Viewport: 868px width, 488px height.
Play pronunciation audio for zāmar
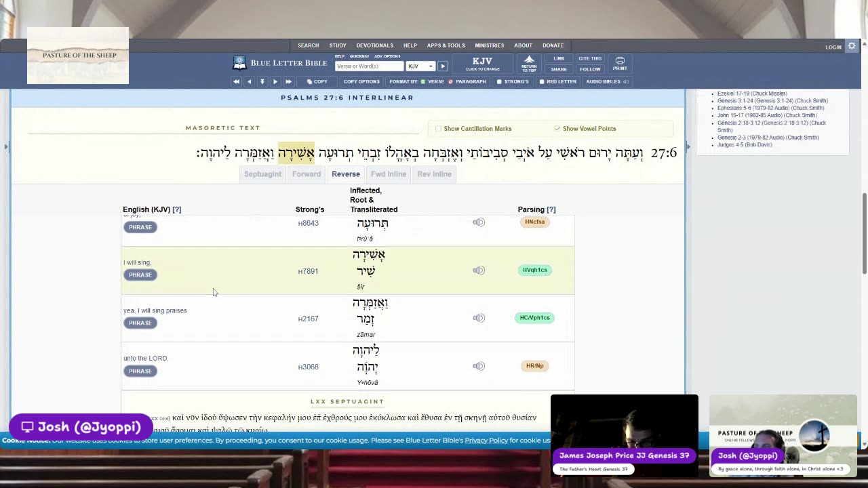tap(479, 318)
